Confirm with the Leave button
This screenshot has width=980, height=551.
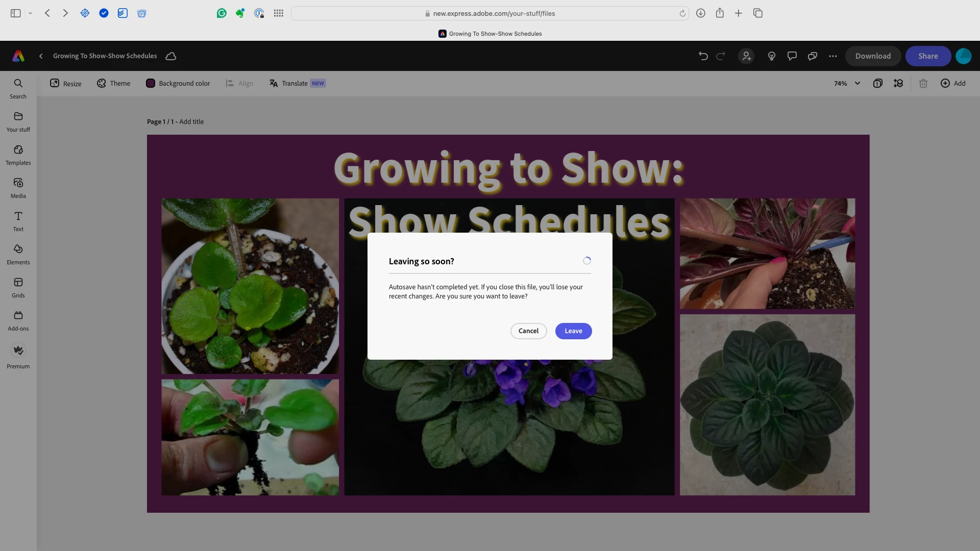[573, 331]
